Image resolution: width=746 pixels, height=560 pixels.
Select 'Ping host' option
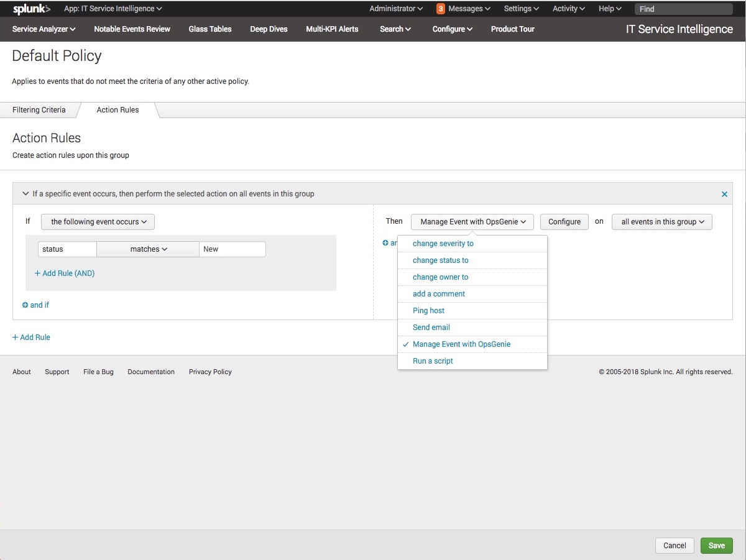click(472, 311)
